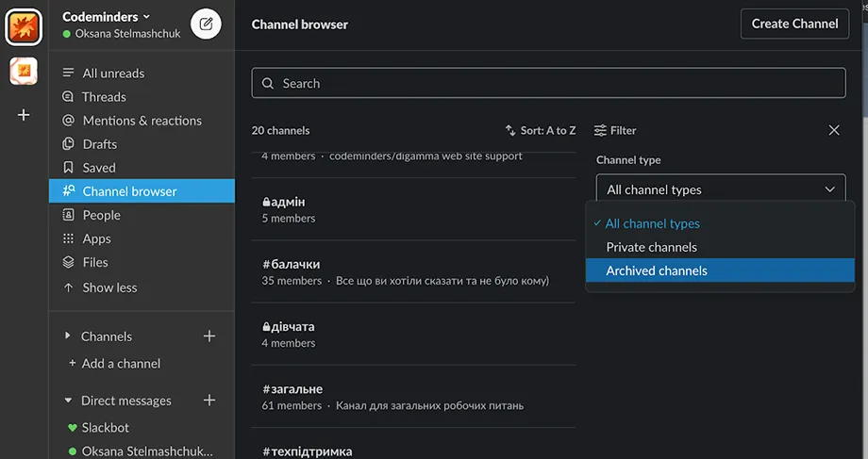Open the Files layers icon
This screenshot has width=868, height=459.
point(68,262)
